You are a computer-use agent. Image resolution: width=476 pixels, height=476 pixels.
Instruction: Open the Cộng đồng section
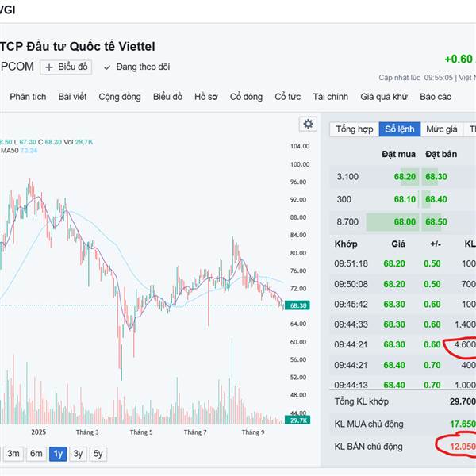[x=120, y=97]
